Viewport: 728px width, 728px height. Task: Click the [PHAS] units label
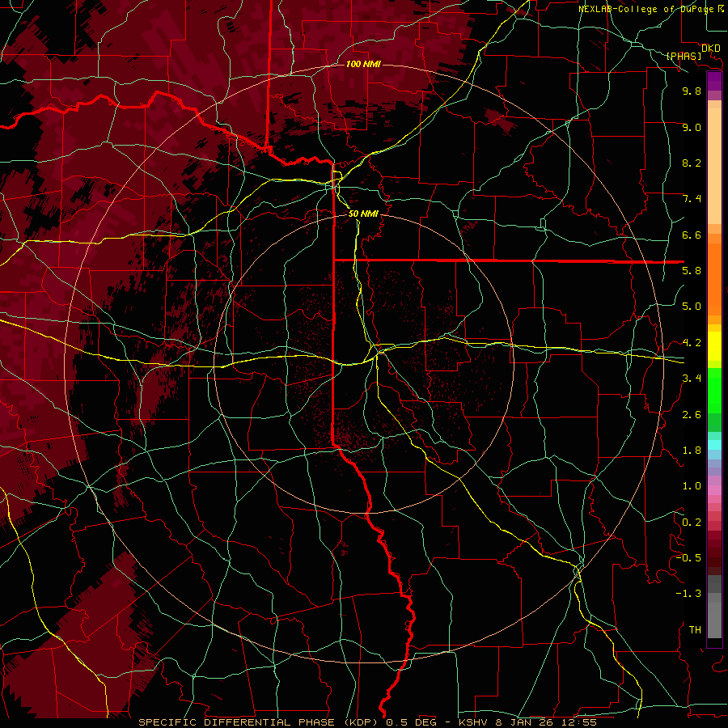(684, 57)
